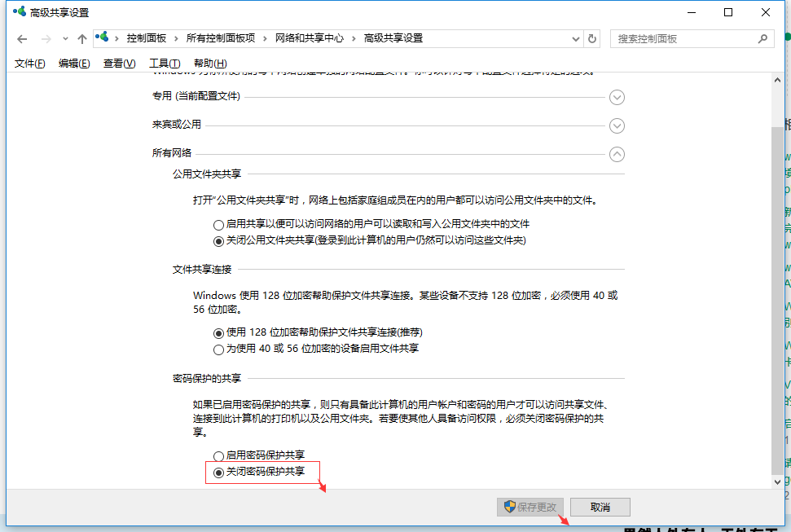The height and width of the screenshot is (532, 791).
Task: Click the window title network icon
Action: click(20, 11)
